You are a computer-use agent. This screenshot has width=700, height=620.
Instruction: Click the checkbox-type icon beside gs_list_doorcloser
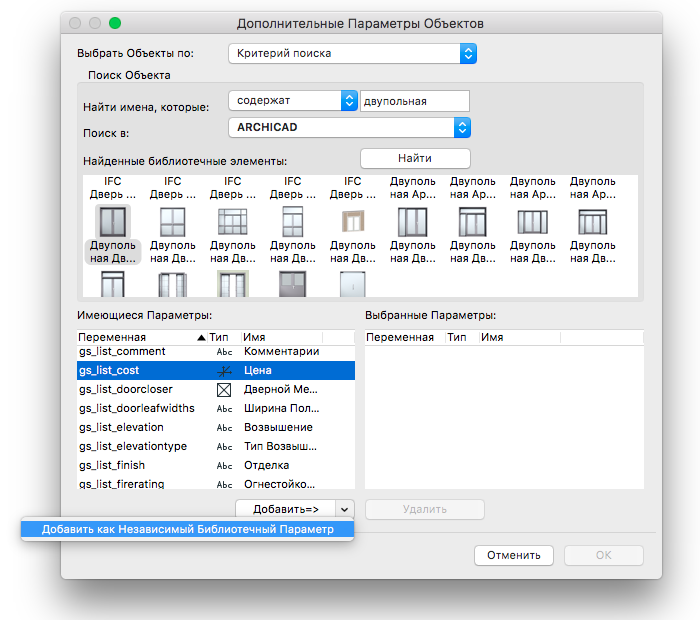224,390
